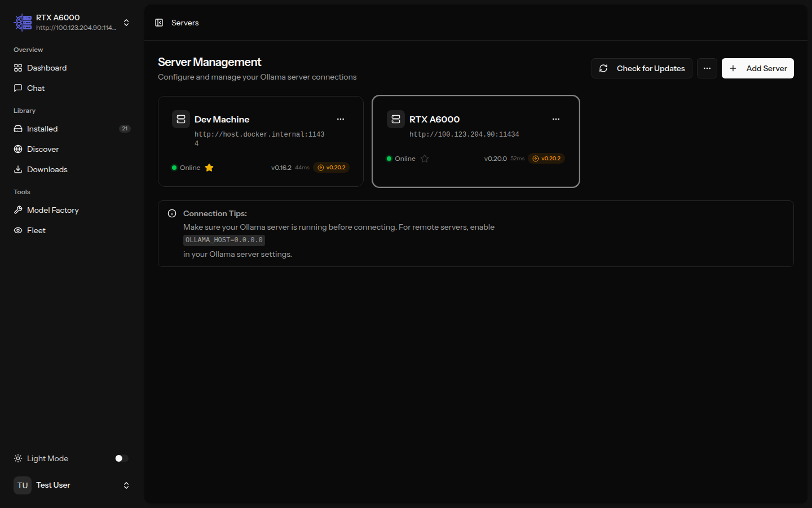The image size is (812, 508).
Task: Open the Dashboard from the sidebar
Action: (47, 68)
